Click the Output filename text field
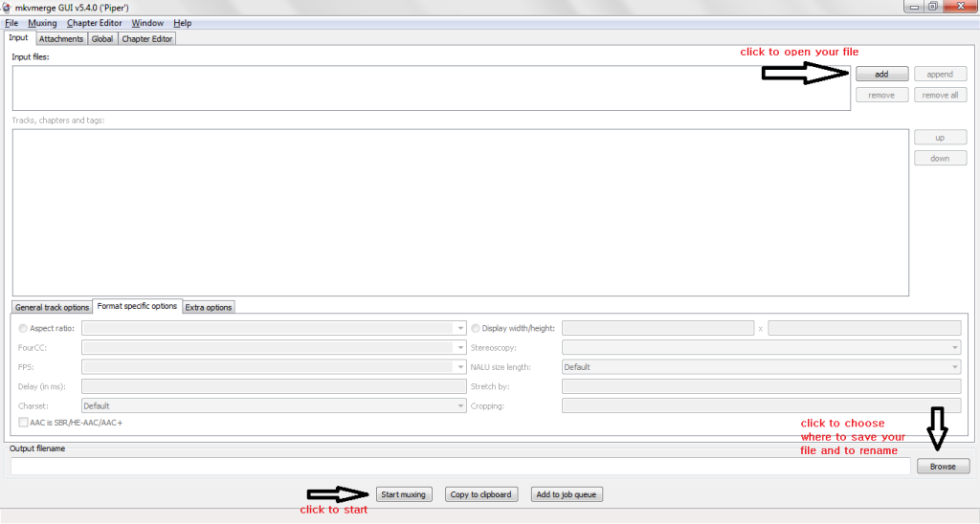 [x=460, y=466]
